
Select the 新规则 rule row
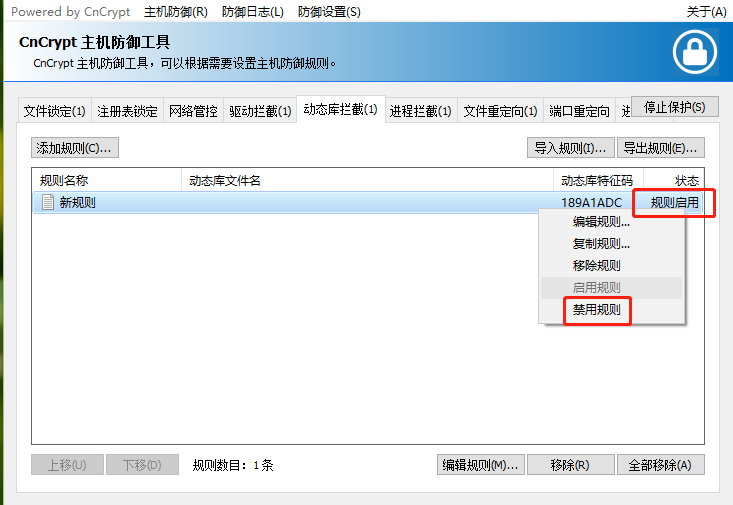pos(367,202)
